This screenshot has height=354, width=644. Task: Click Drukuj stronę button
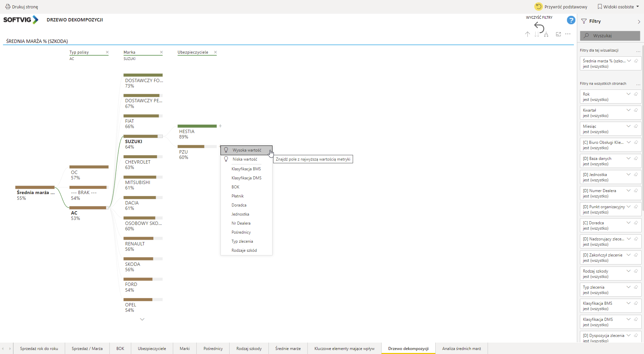click(x=22, y=7)
